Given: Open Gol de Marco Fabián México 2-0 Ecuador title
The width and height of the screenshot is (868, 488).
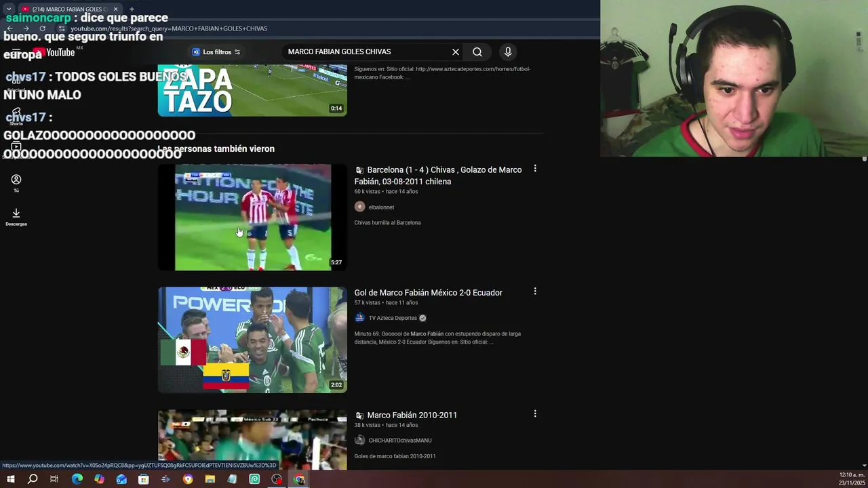Looking at the screenshot, I should click(428, 292).
